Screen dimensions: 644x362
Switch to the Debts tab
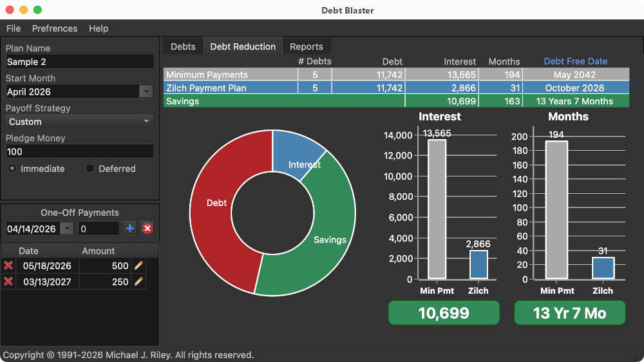(x=183, y=46)
